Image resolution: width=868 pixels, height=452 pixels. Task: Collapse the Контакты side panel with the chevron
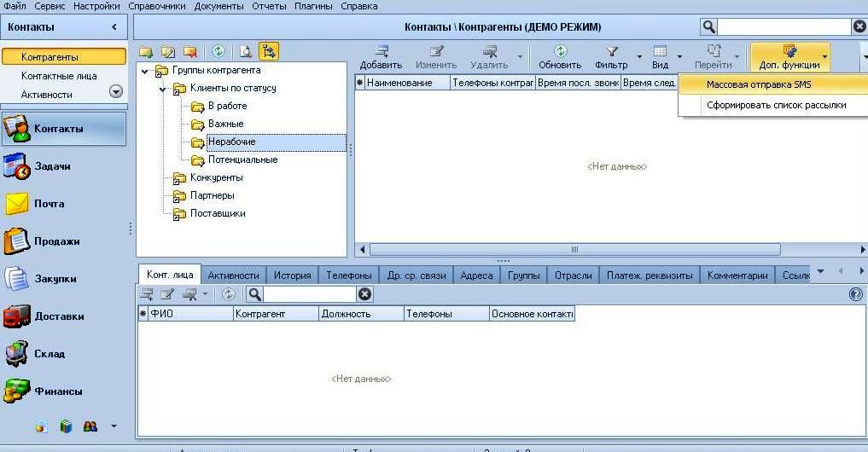(x=114, y=26)
